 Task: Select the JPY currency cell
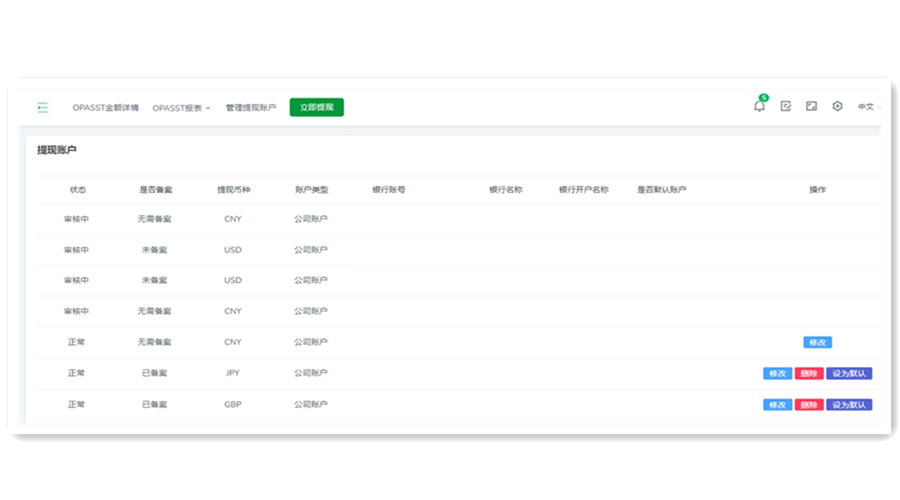coord(232,373)
